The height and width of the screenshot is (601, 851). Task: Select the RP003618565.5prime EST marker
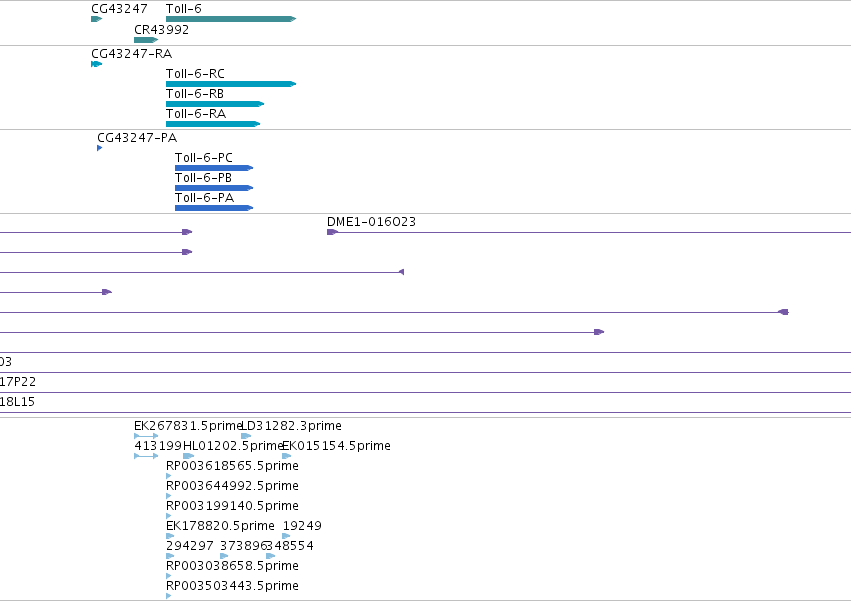[169, 476]
